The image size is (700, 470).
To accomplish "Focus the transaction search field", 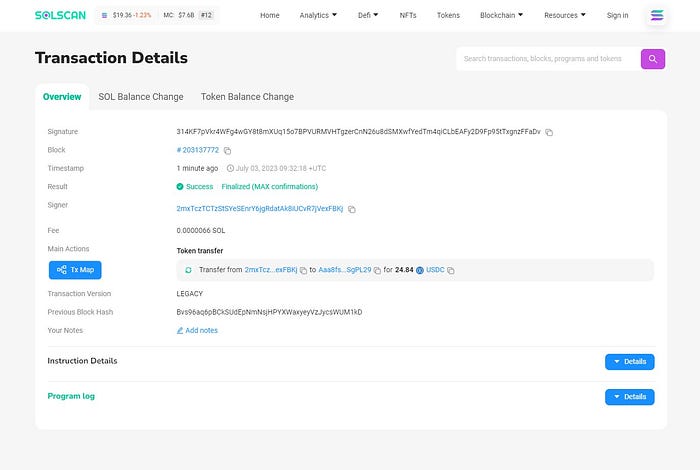I will [548, 59].
